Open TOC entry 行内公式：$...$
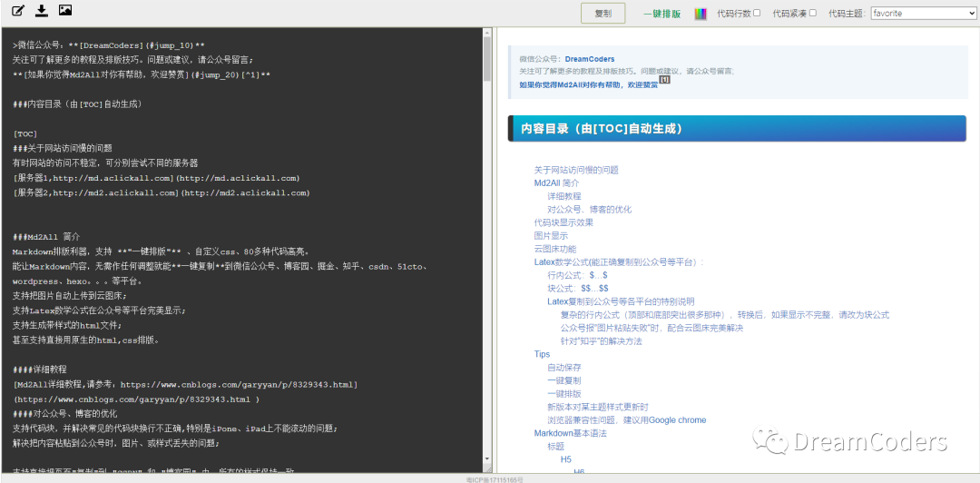The width and height of the screenshot is (980, 483). pos(577,275)
